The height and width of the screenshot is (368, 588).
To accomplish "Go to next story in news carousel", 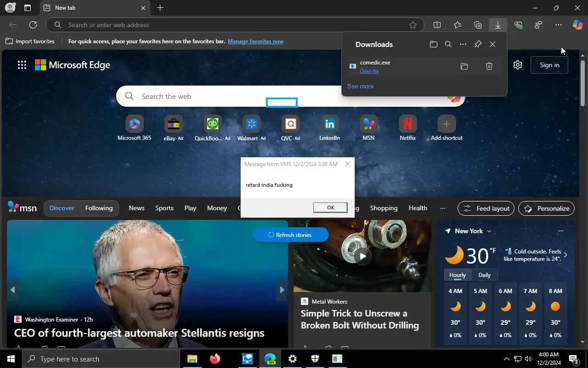I will pos(282,289).
